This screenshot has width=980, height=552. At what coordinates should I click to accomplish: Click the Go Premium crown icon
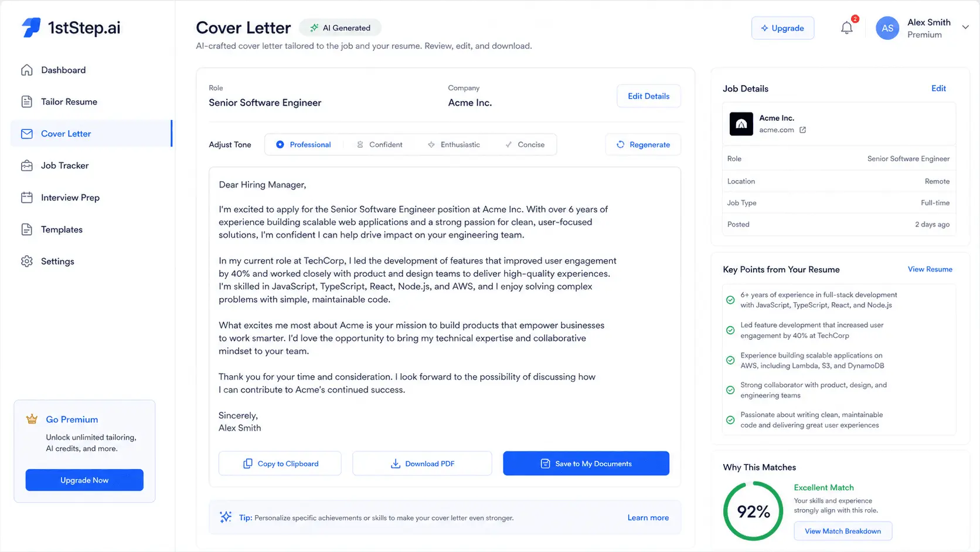click(x=32, y=419)
